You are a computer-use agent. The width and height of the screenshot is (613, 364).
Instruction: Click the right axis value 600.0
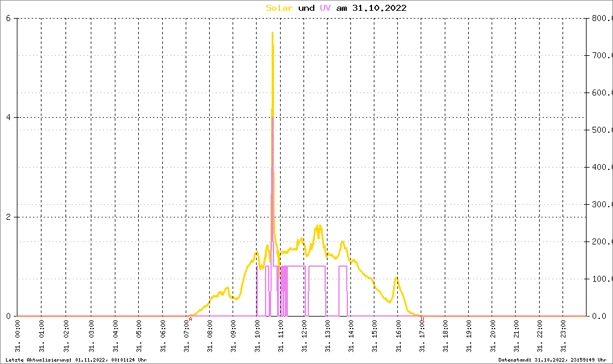tap(602, 93)
